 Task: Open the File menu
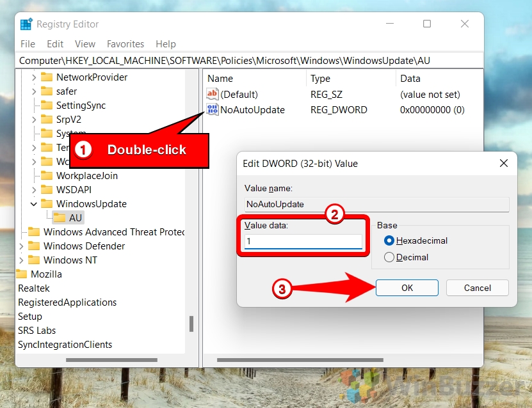[28, 44]
